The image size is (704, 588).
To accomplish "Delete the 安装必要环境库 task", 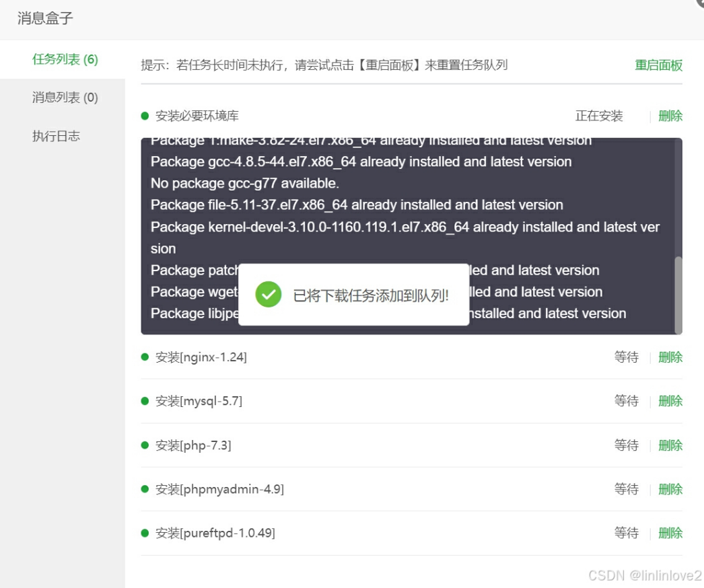I will coord(670,116).
